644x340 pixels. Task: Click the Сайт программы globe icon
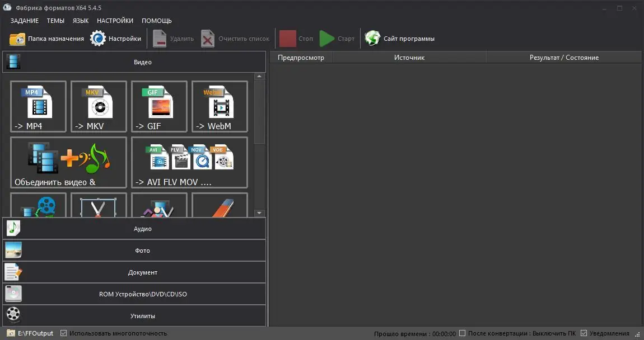point(372,38)
